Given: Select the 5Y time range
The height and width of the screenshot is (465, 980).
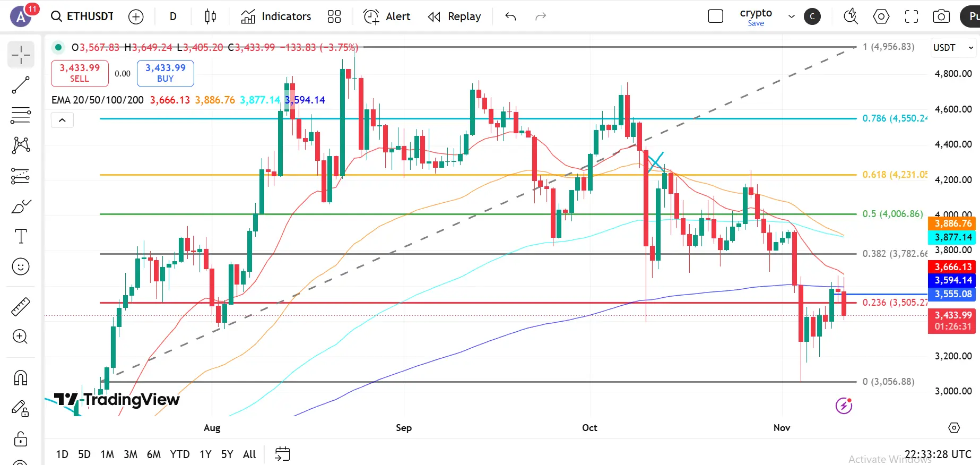Looking at the screenshot, I should (x=227, y=454).
